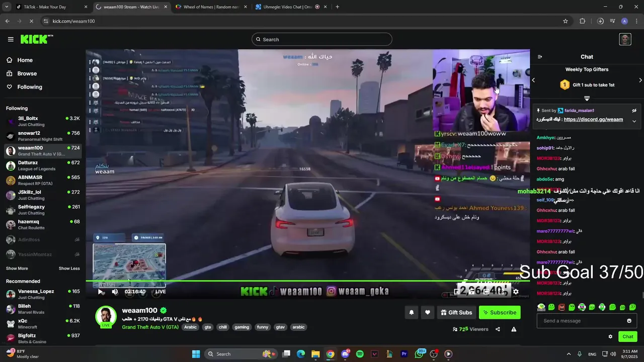Show next Weekly Top Gifters slide
Screen dimensions: 644x362
pyautogui.click(x=640, y=80)
